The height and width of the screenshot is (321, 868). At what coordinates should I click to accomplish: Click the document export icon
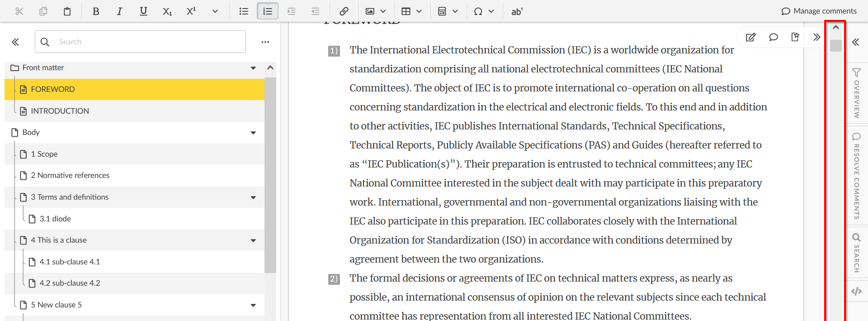(795, 37)
